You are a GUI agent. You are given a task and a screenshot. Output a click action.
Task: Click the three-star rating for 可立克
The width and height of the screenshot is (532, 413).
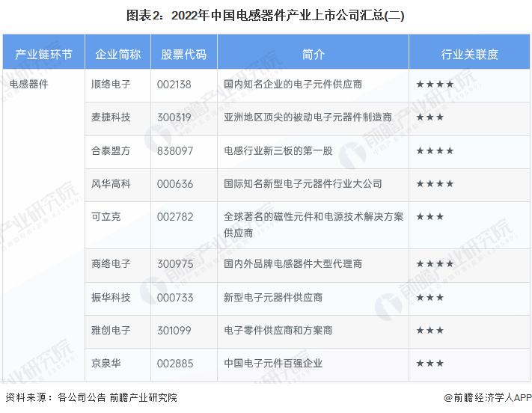pos(430,216)
